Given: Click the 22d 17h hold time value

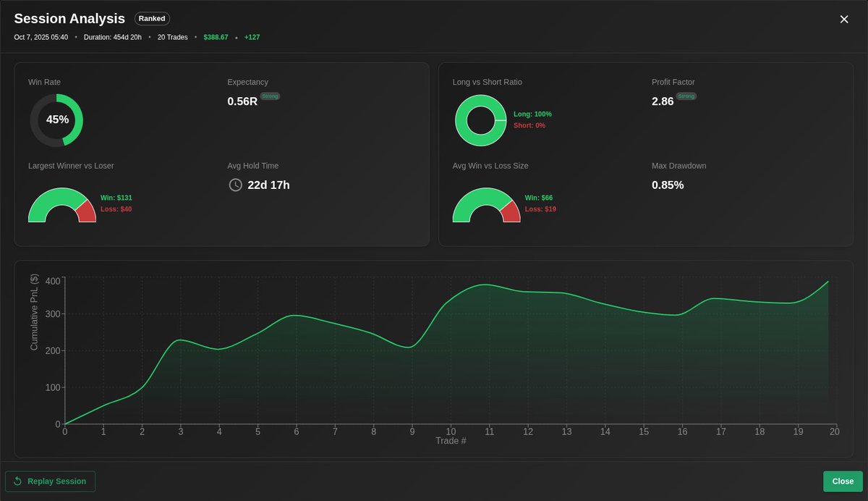Looking at the screenshot, I should [268, 185].
